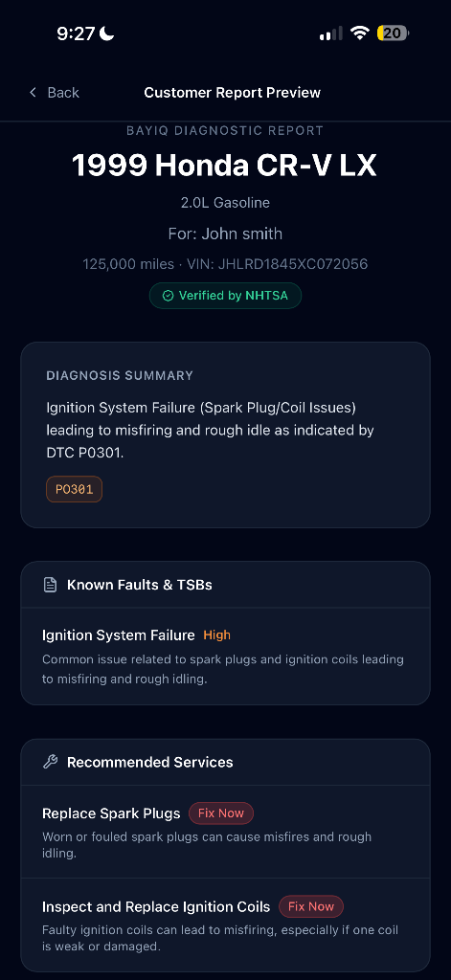Tap Fix Now for Ignition Coils
Image resolution: width=451 pixels, height=980 pixels.
tap(311, 906)
